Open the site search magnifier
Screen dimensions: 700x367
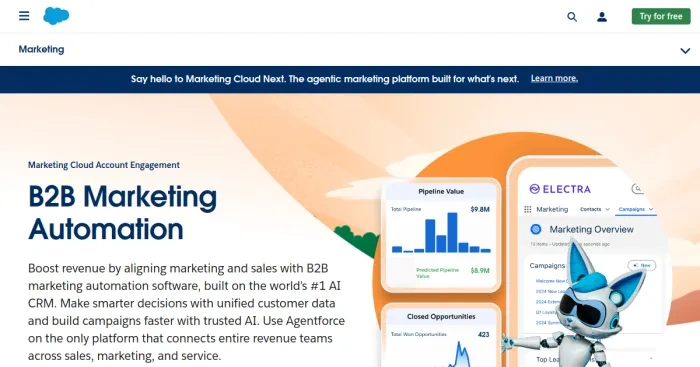point(572,17)
